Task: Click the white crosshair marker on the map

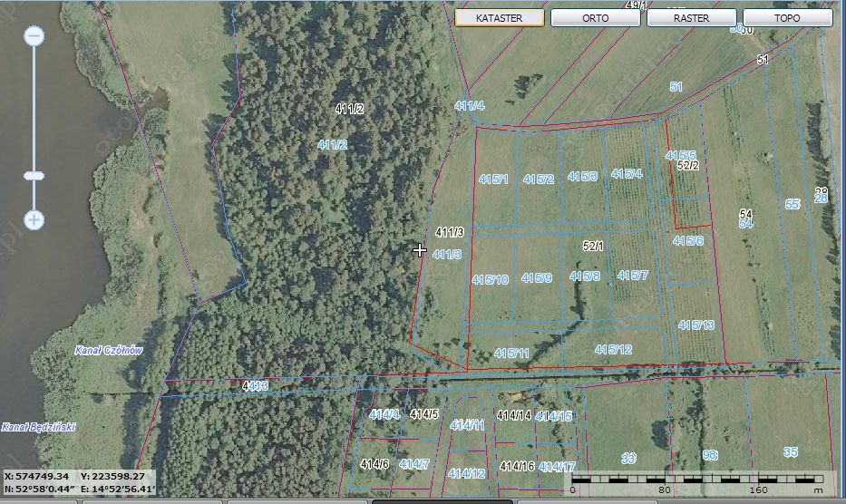Action: point(420,249)
